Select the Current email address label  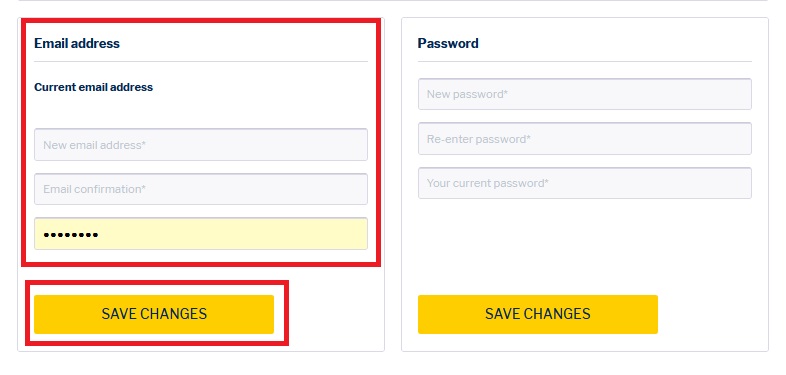pyautogui.click(x=93, y=87)
